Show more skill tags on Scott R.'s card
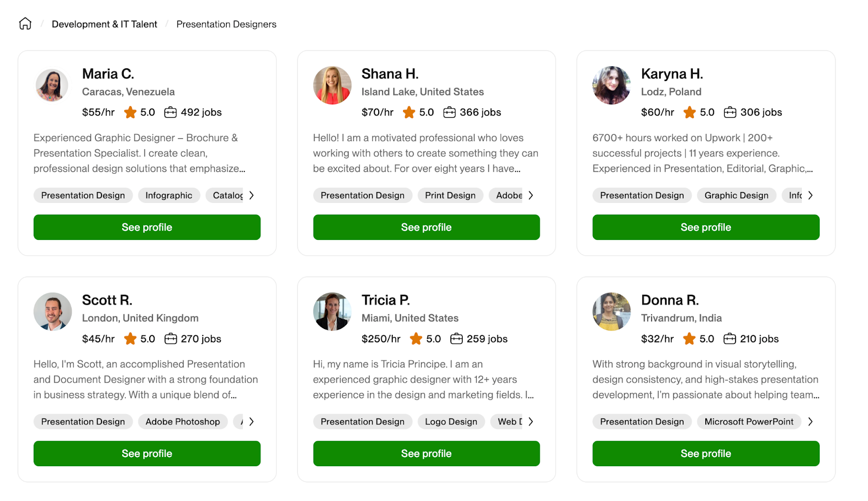The width and height of the screenshot is (868, 501). click(x=251, y=422)
